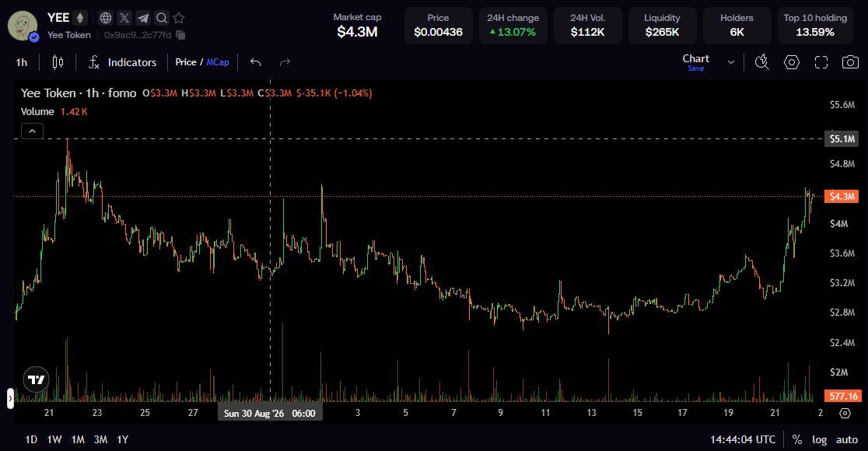
Task: Redo the chart action
Action: [285, 62]
